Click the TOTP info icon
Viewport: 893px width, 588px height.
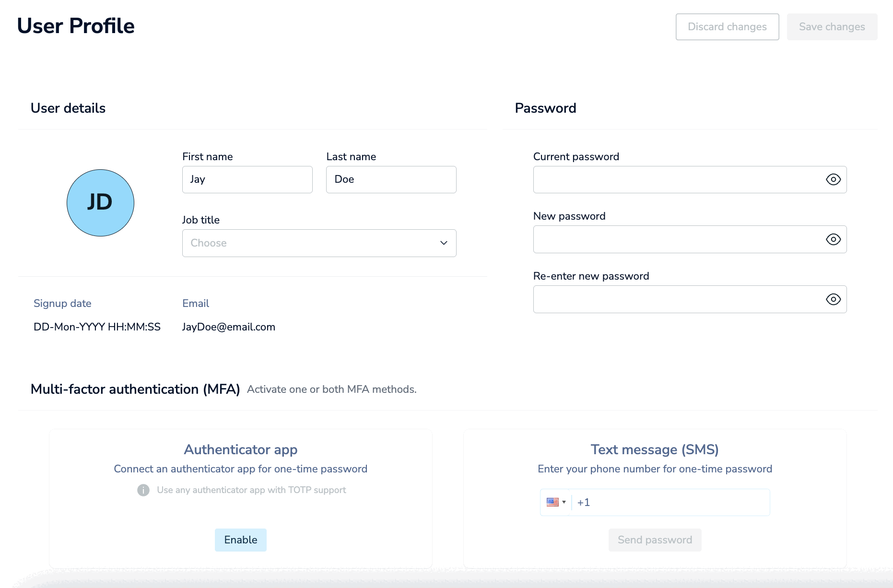[x=143, y=490]
